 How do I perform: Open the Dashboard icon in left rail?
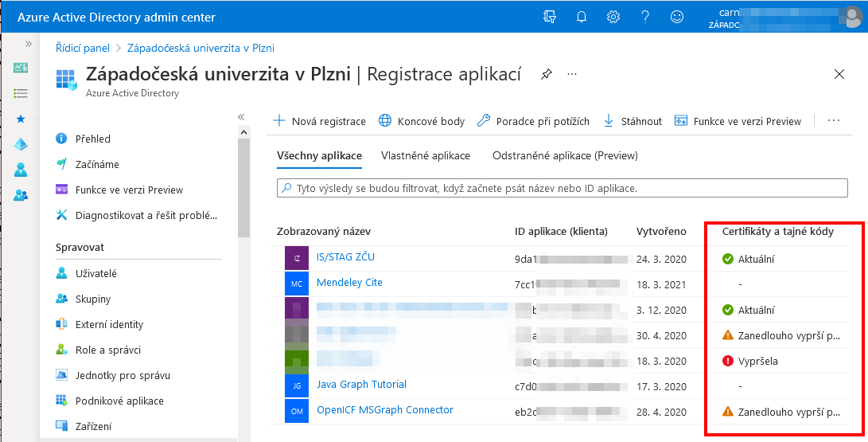coord(21,68)
